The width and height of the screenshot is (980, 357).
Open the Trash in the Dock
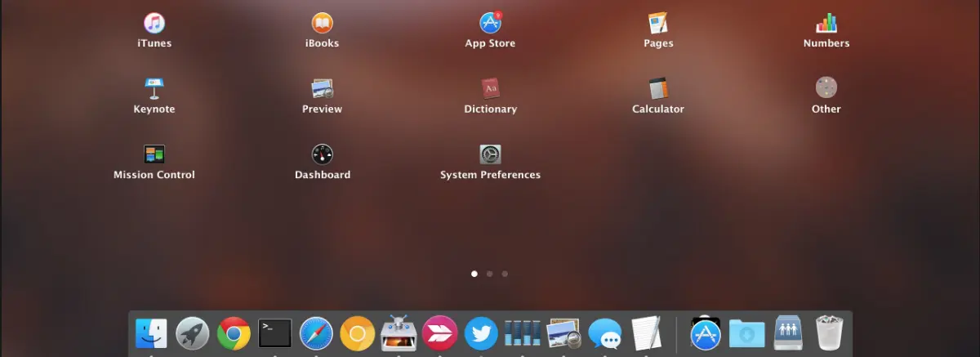[830, 333]
